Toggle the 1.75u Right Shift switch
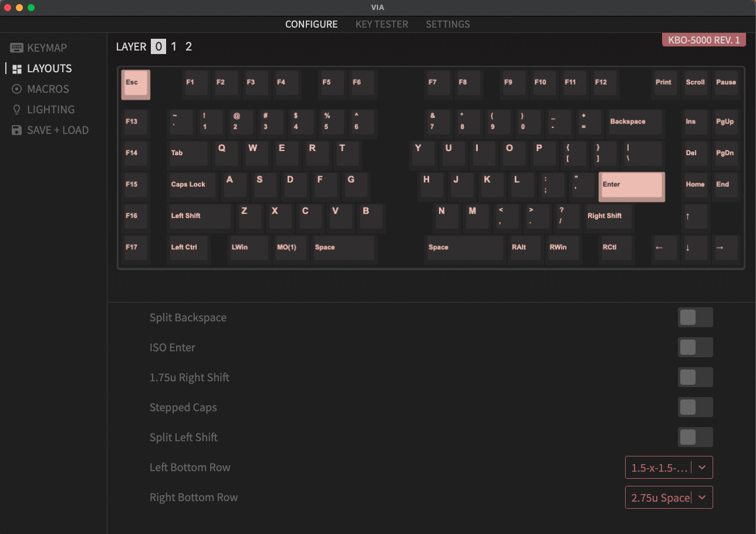 [696, 377]
